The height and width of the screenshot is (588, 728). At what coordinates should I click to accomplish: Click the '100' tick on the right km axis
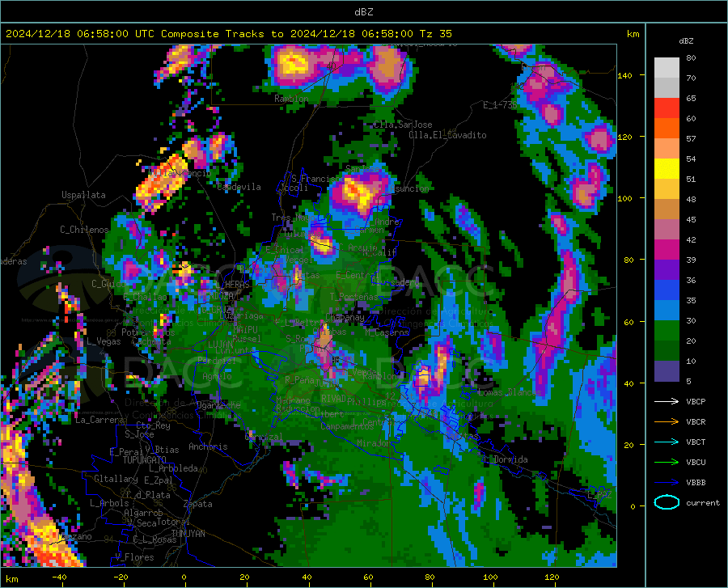[624, 198]
